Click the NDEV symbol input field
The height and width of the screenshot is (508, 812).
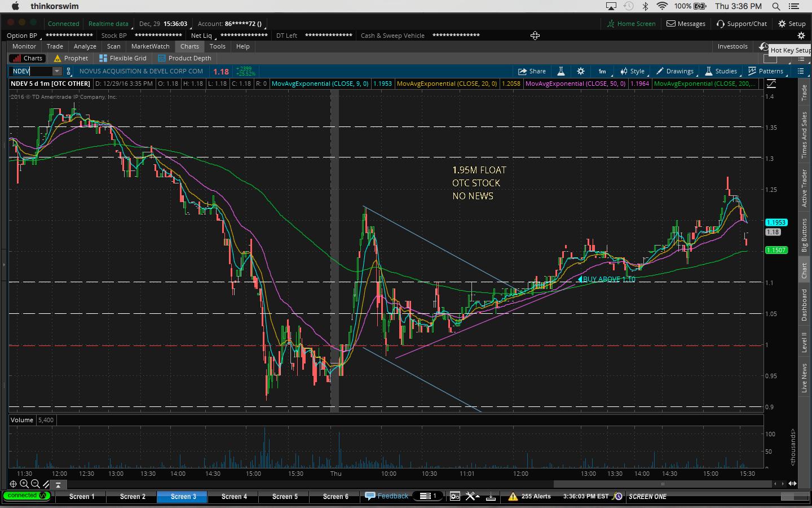[x=31, y=71]
